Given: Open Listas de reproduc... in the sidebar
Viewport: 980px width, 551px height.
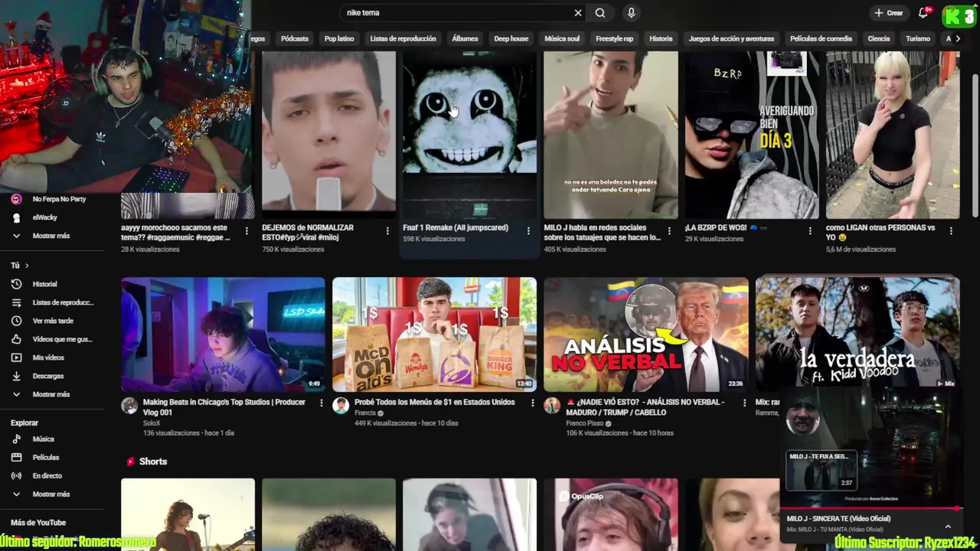Looking at the screenshot, I should click(52, 302).
